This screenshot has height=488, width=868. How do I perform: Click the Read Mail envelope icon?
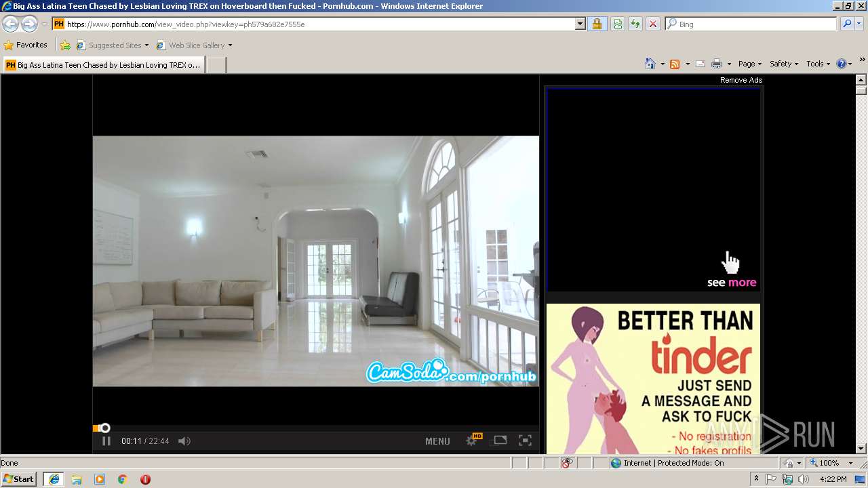click(x=701, y=64)
